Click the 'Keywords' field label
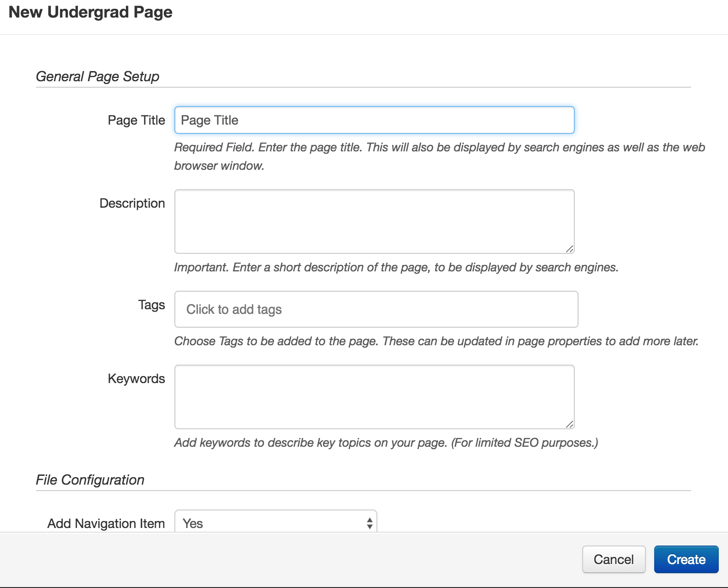728x588 pixels. (136, 378)
